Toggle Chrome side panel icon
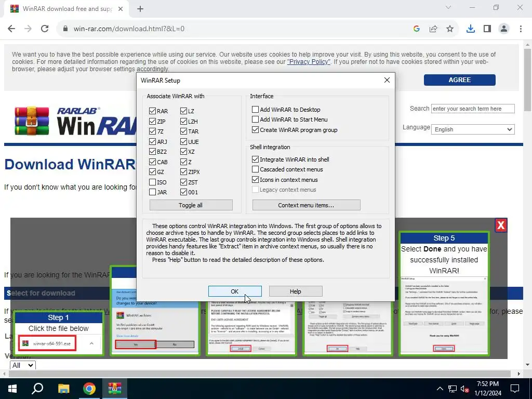 coord(487,29)
